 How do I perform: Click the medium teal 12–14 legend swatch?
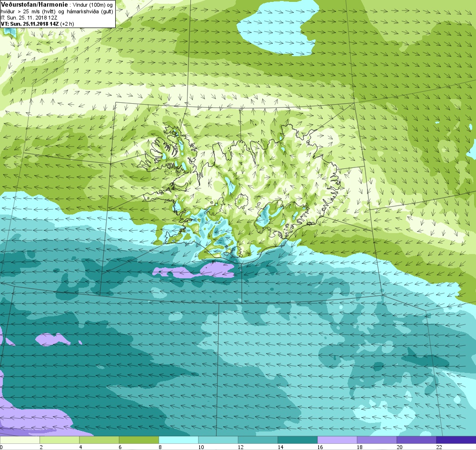pos(258,440)
